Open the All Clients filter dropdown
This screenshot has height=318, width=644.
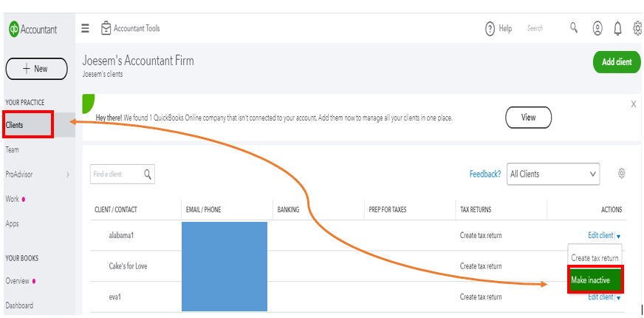pyautogui.click(x=553, y=174)
